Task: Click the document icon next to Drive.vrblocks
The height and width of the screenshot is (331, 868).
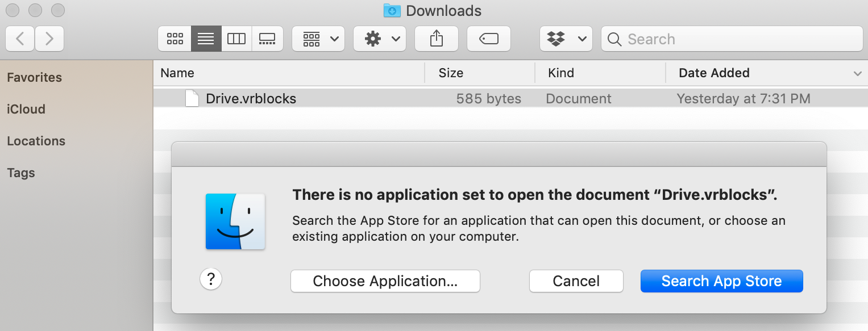Action: (x=192, y=98)
